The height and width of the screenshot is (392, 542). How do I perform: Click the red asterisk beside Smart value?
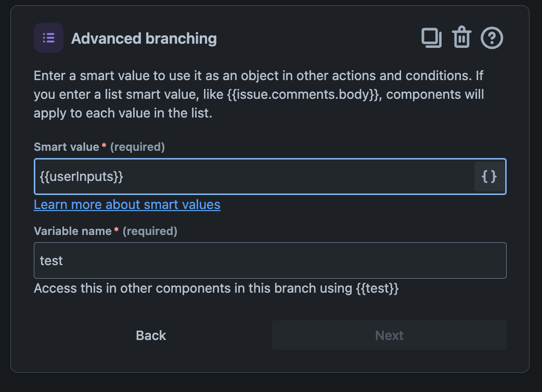pos(104,147)
